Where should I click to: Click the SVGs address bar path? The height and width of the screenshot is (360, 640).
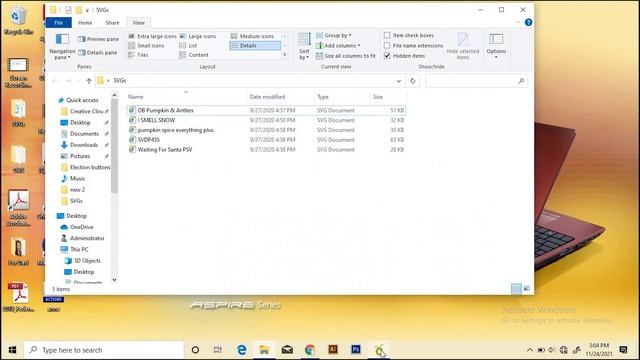click(120, 81)
